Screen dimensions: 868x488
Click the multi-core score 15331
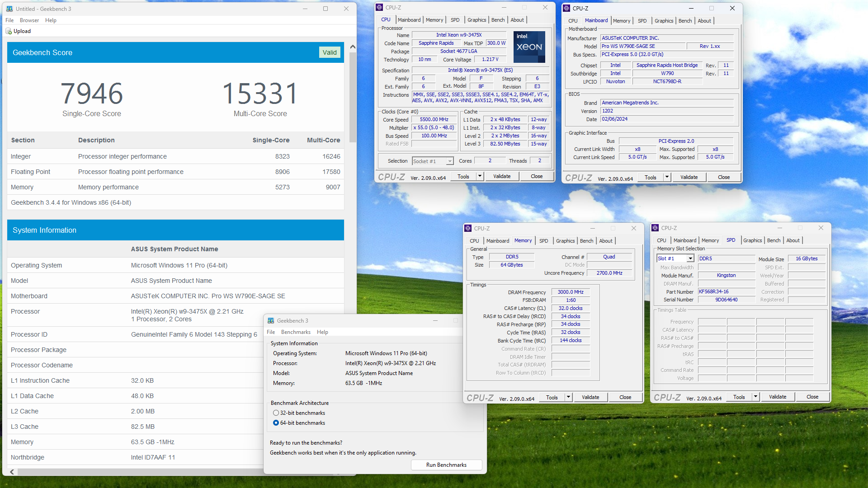pyautogui.click(x=260, y=94)
